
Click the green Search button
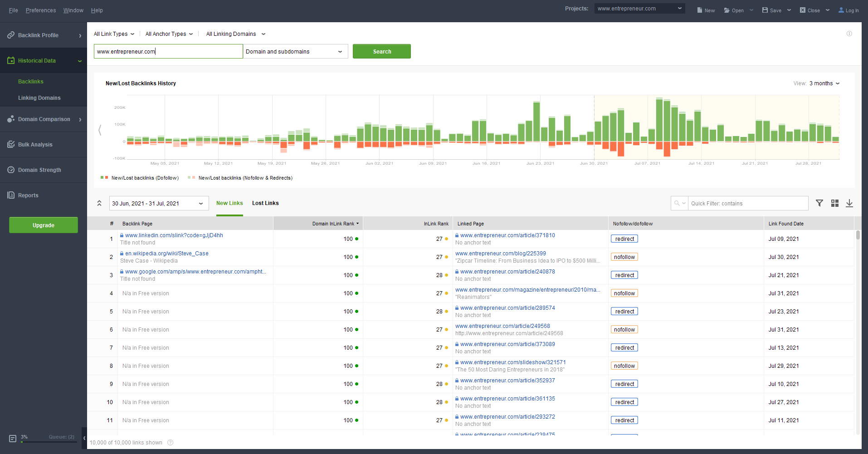(382, 51)
